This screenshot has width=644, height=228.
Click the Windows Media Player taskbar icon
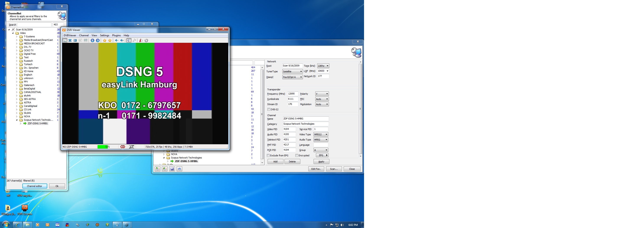37,225
